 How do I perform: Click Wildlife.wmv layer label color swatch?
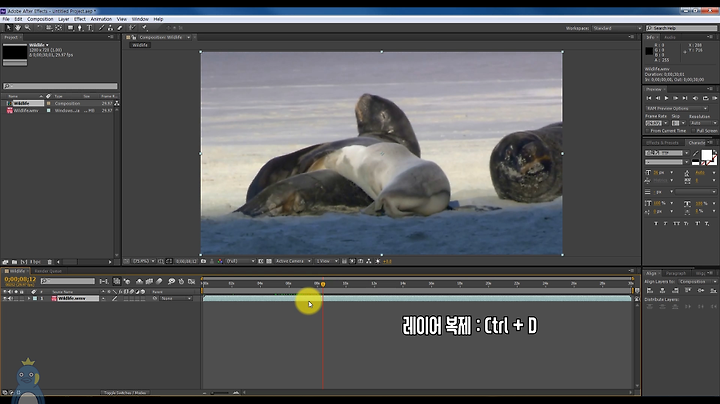(34, 298)
